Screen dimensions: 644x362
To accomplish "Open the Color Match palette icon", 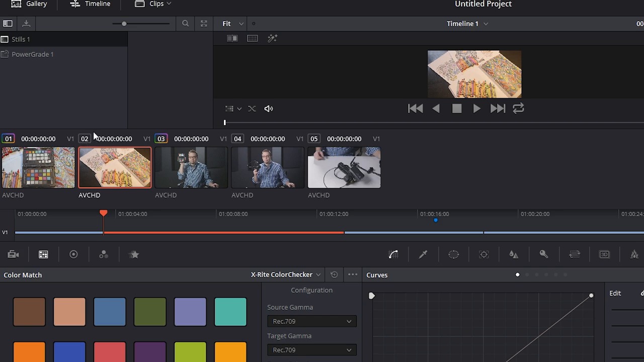I will (x=43, y=255).
